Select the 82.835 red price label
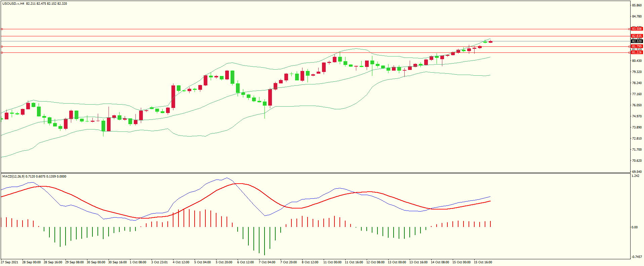 pyautogui.click(x=637, y=36)
